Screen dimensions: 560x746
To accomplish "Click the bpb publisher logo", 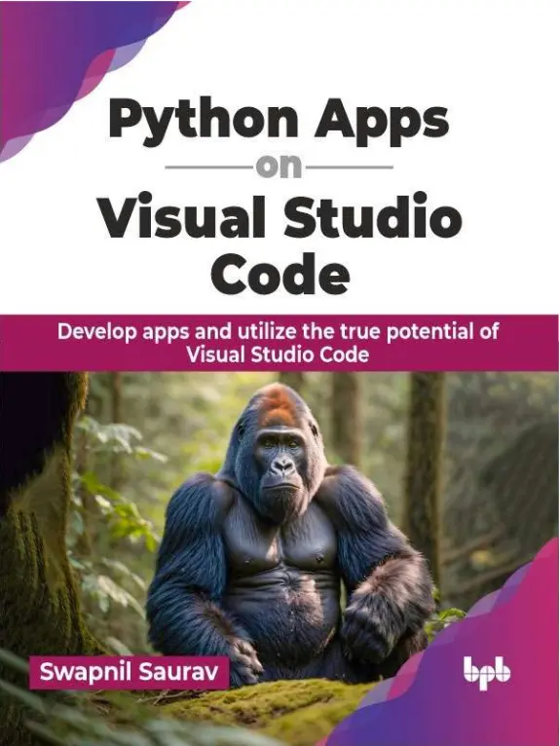I will click(486, 673).
